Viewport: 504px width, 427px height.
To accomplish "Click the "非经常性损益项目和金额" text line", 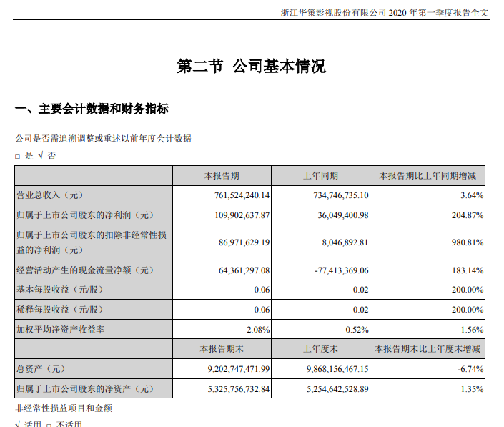I will [x=64, y=408].
